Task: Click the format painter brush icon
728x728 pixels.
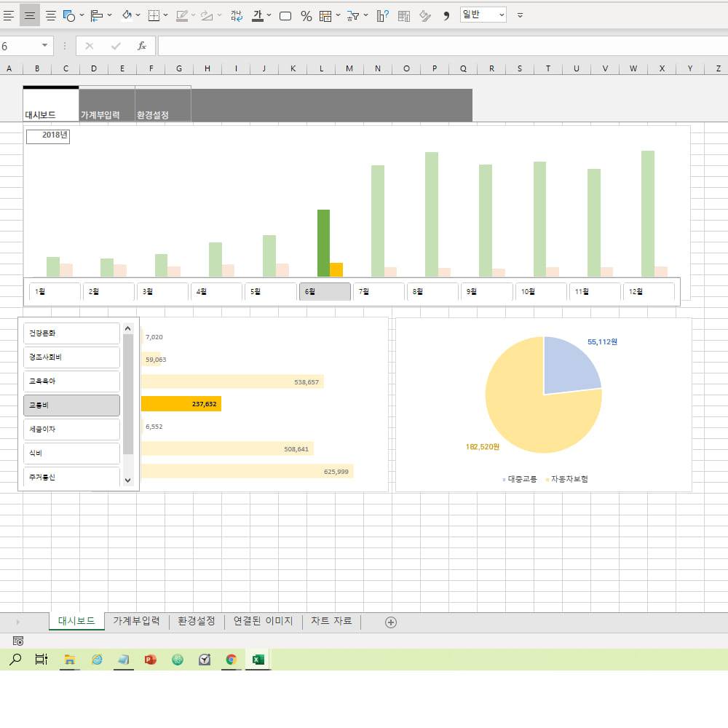Action: click(425, 16)
